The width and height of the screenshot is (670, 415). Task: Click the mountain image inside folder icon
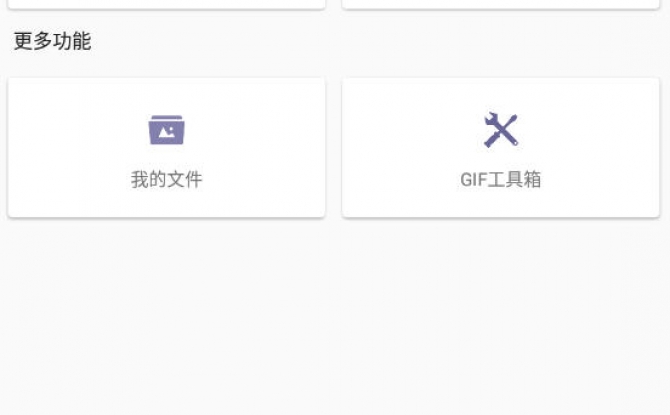click(x=166, y=132)
